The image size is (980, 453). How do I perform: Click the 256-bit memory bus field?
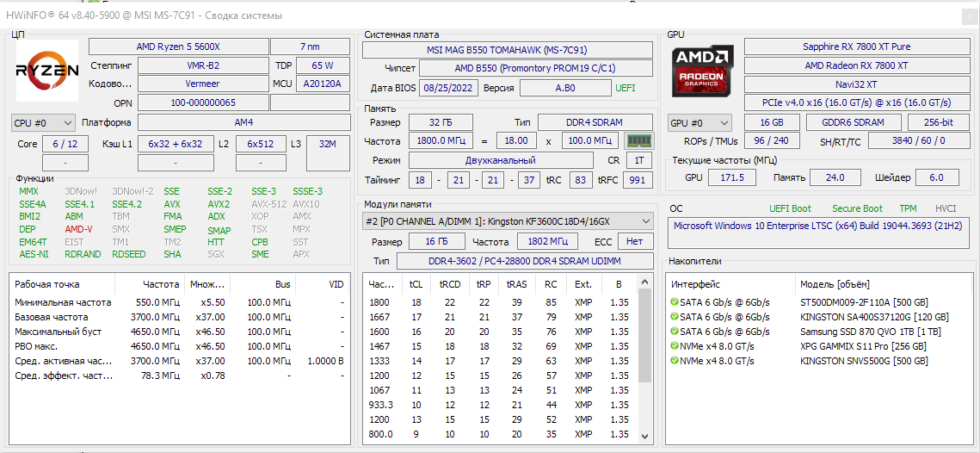(x=938, y=122)
